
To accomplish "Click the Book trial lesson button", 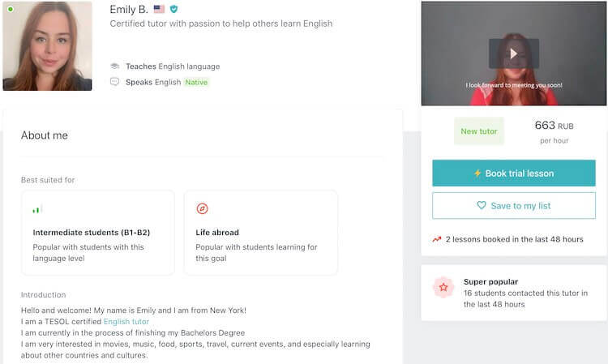I will pos(514,173).
